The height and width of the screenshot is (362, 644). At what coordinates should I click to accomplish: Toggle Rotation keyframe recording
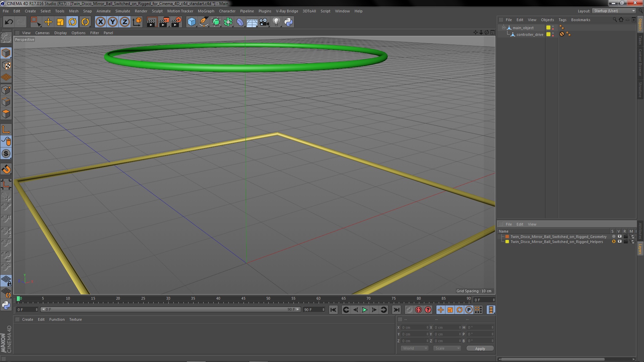460,310
